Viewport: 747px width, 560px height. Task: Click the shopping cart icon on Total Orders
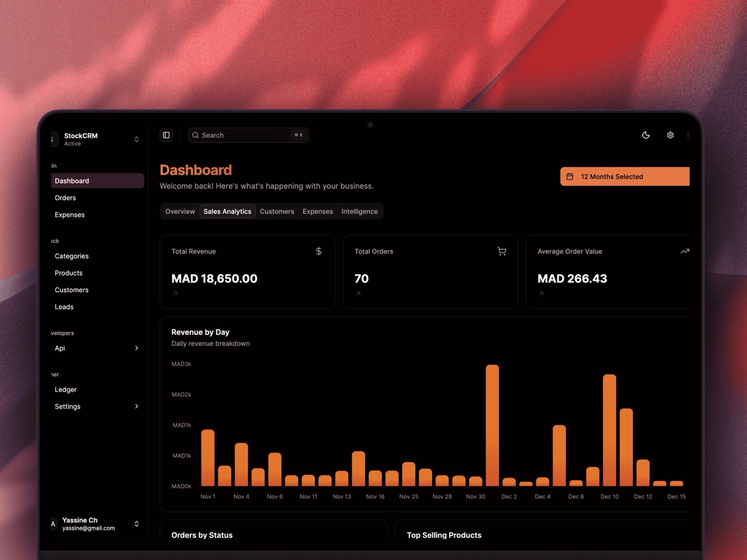[501, 251]
